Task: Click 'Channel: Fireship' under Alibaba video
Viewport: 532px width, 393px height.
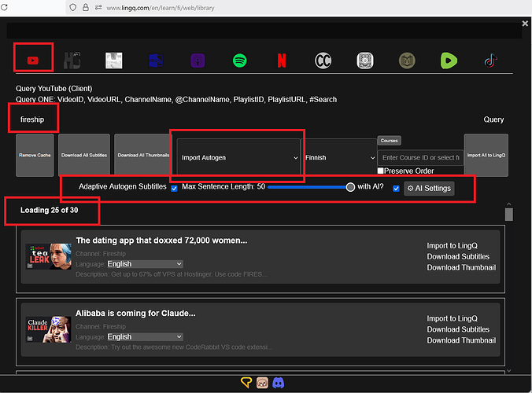Action: (101, 327)
